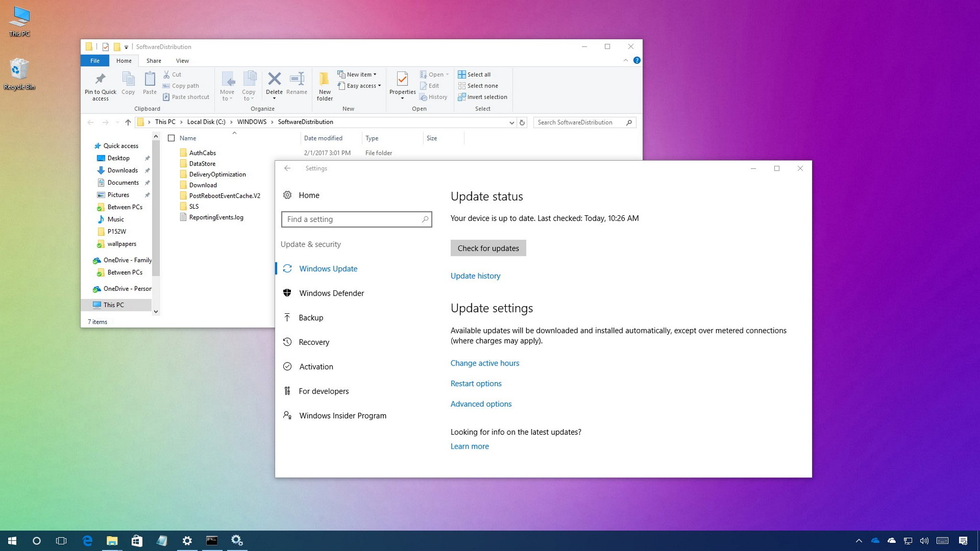Open Update history link

tap(475, 275)
